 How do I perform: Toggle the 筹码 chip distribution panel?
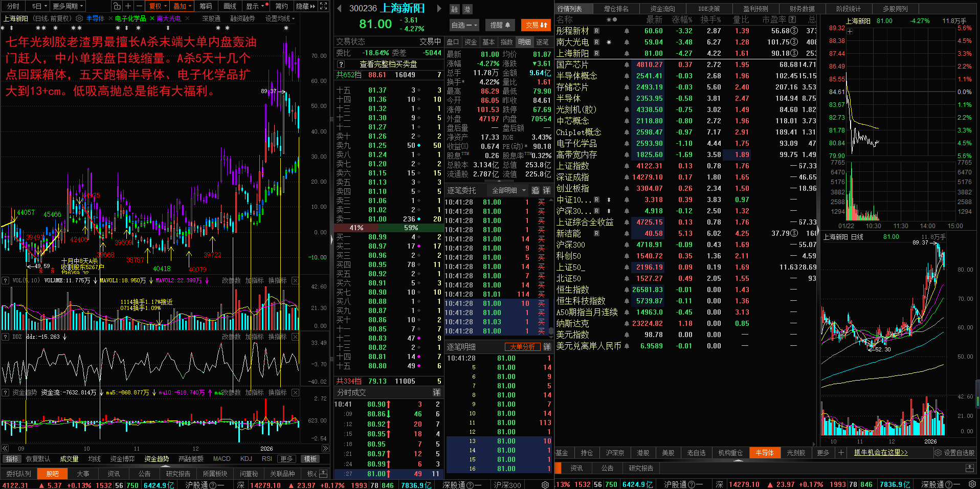206,6
